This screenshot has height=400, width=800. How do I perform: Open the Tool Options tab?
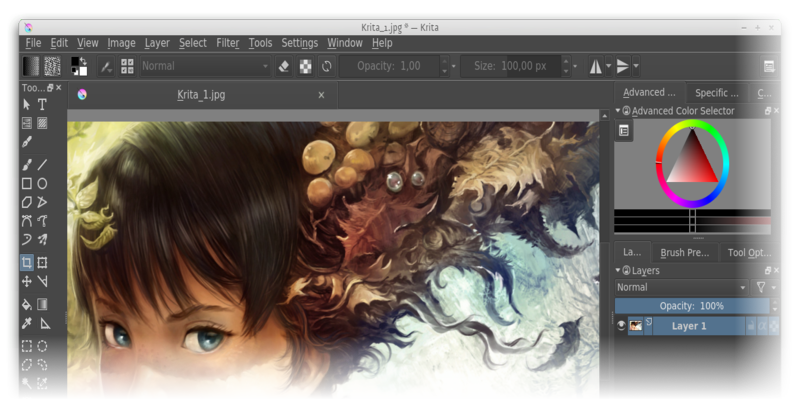tap(748, 253)
